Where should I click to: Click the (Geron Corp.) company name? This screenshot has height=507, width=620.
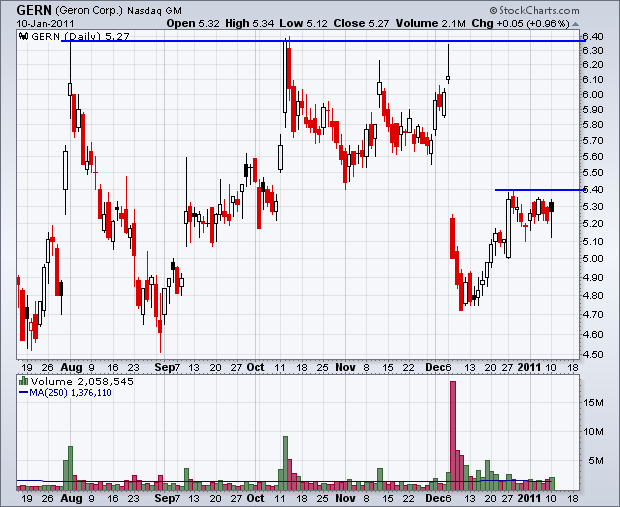[x=89, y=10]
